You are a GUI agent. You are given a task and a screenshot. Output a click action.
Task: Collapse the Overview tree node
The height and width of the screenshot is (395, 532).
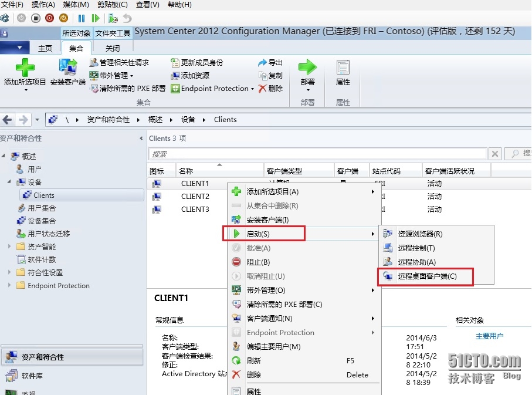point(4,156)
